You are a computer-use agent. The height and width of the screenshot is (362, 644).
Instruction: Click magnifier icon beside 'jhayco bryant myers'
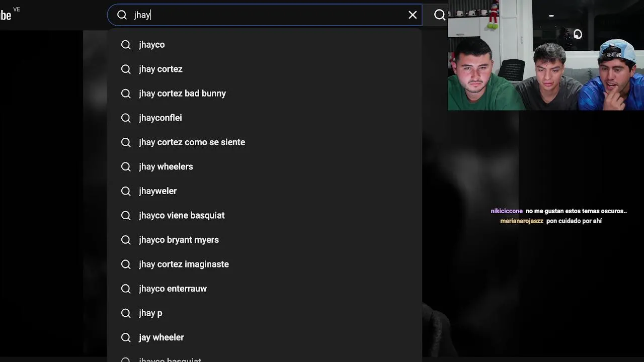pos(126,240)
